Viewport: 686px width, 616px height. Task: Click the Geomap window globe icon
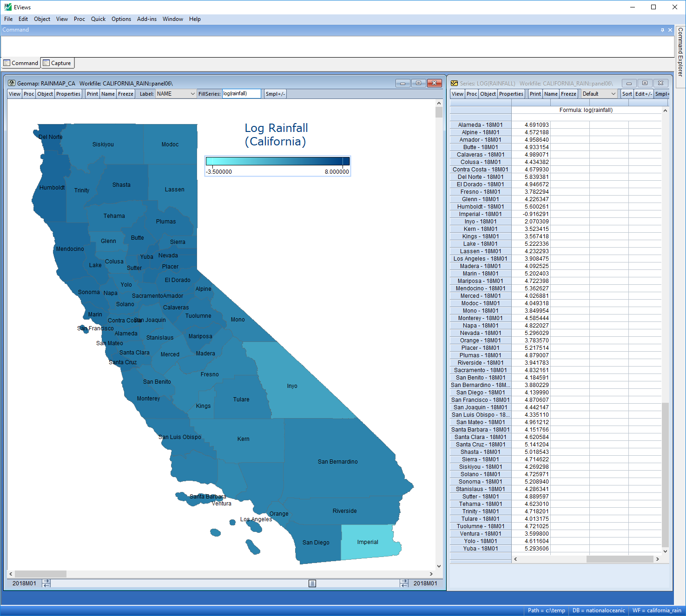[12, 83]
